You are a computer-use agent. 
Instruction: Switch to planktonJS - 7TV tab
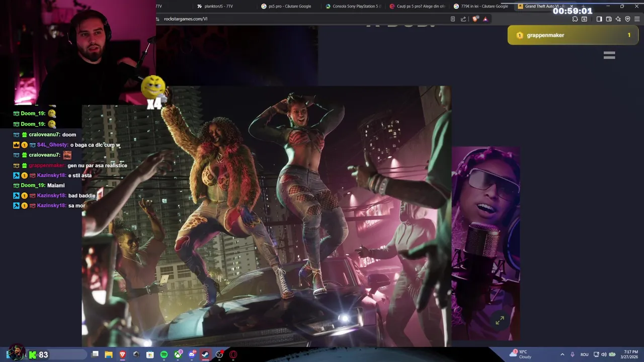coord(218,6)
